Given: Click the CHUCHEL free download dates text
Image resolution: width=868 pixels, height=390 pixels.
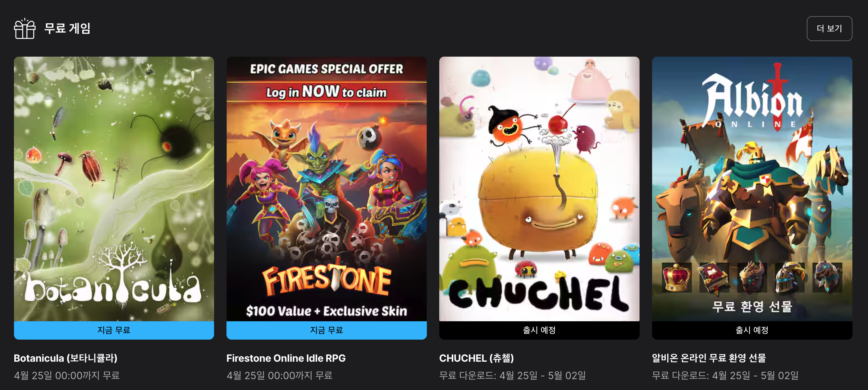Looking at the screenshot, I should click(x=513, y=375).
